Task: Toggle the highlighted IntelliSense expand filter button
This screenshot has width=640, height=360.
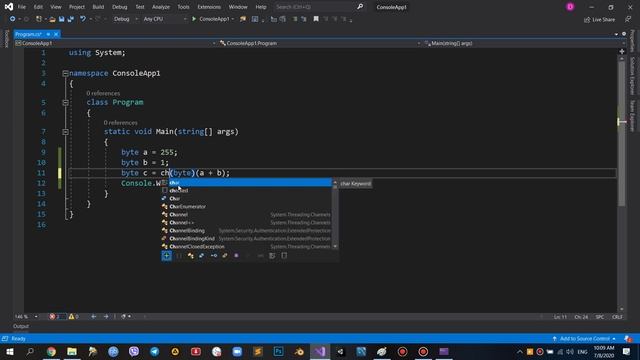Action: coord(167,256)
